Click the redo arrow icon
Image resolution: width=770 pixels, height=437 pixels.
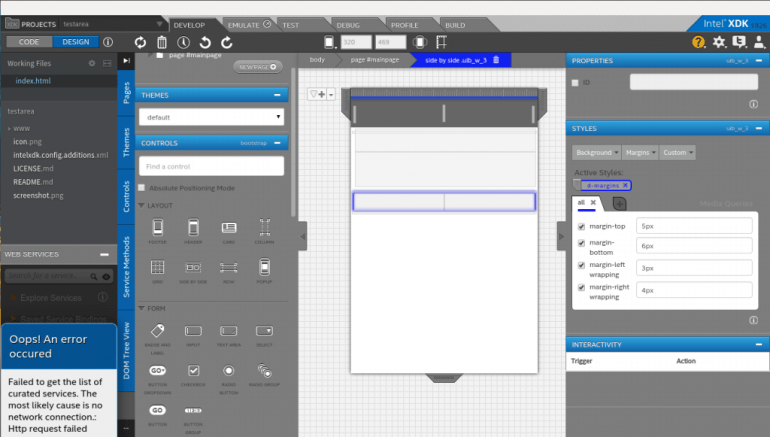(x=226, y=43)
